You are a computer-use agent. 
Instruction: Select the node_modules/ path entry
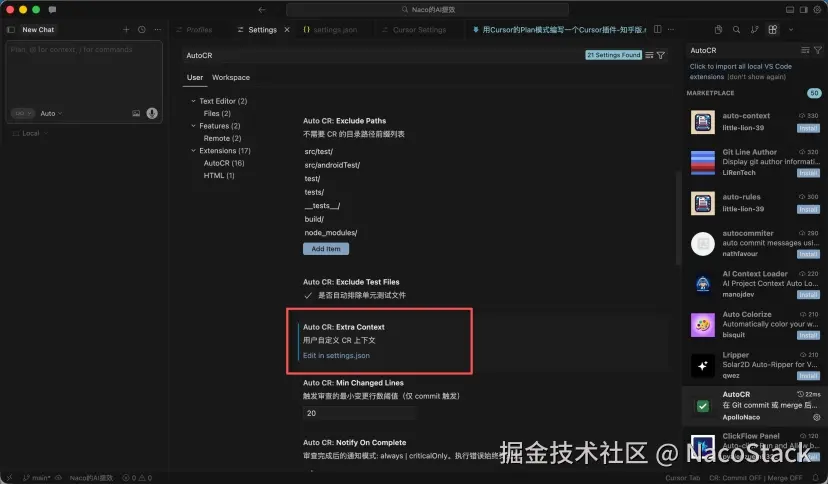tap(331, 233)
